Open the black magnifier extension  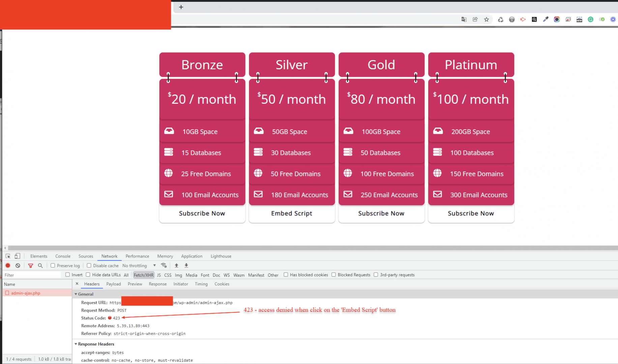(534, 20)
